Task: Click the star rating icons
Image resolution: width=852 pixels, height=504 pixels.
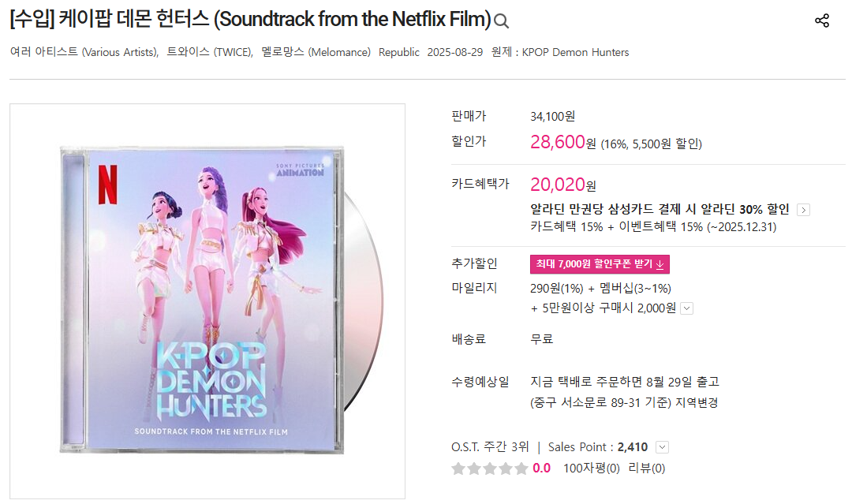Action: click(x=490, y=469)
